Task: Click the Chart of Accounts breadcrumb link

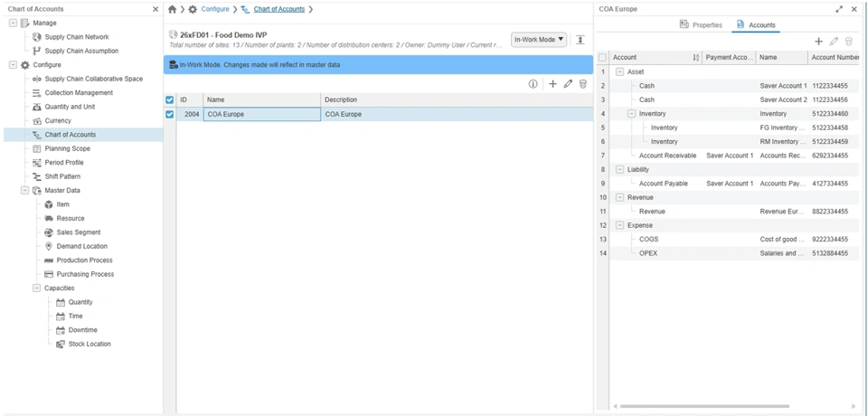Action: click(279, 9)
